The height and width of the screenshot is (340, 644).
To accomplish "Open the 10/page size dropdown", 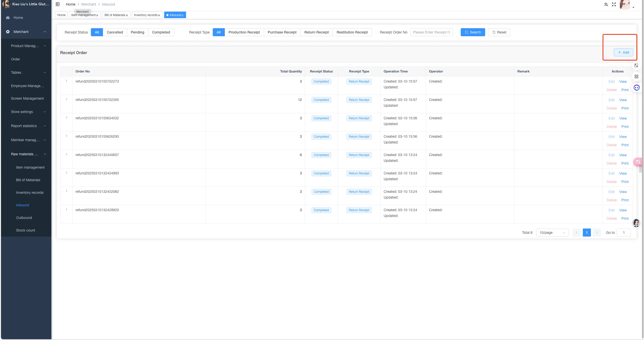I will pyautogui.click(x=552, y=233).
